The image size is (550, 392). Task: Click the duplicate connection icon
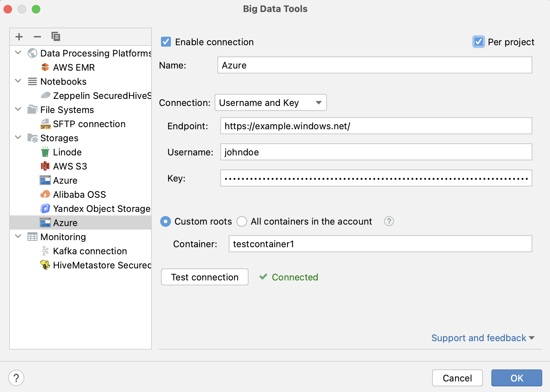tap(55, 36)
